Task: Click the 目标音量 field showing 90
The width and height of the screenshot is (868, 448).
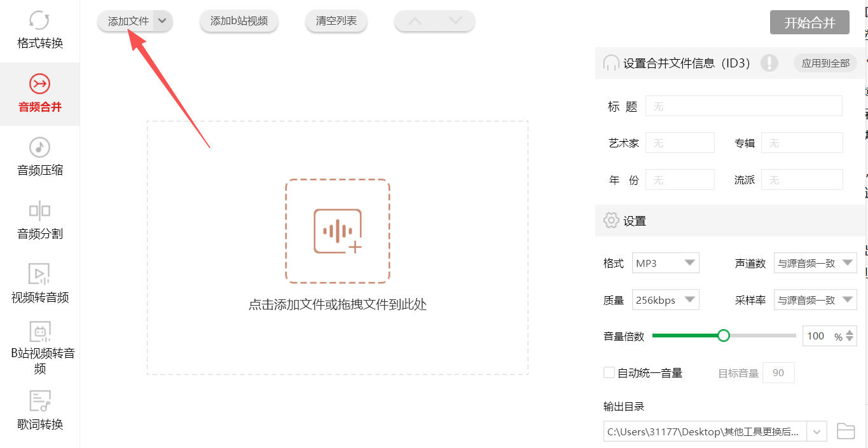Action: click(x=778, y=373)
